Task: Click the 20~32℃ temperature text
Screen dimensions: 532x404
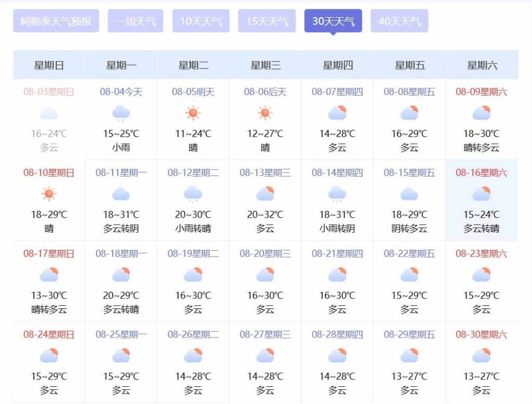Action: (265, 214)
